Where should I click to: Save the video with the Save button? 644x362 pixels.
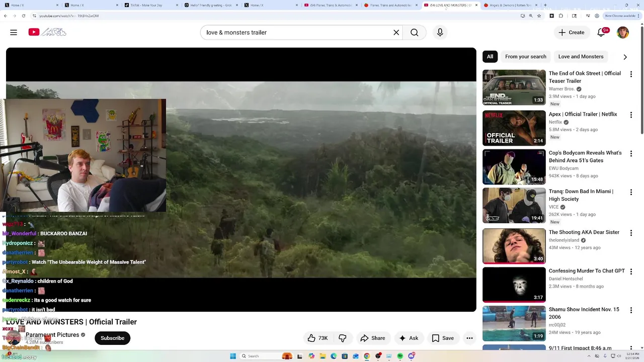pyautogui.click(x=443, y=338)
